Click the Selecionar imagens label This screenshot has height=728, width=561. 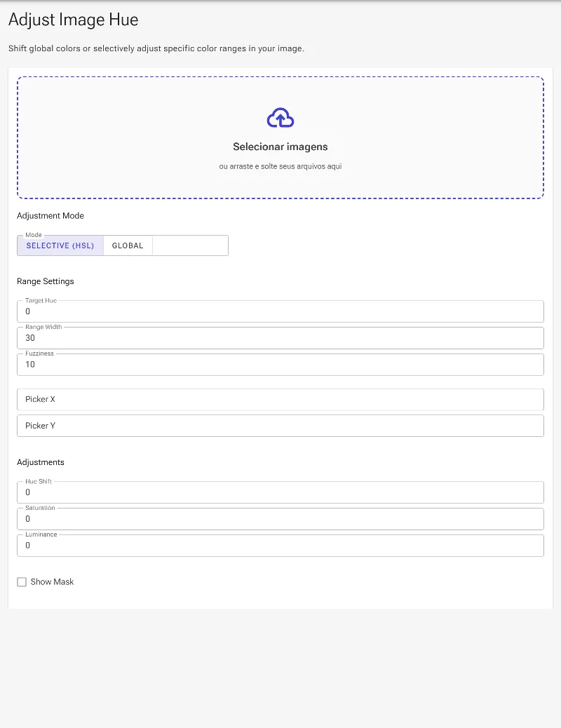280,147
